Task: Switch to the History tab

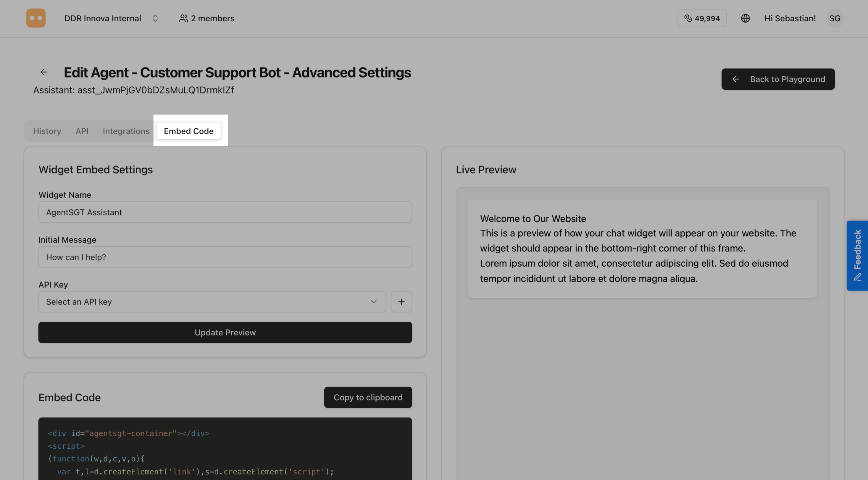Action: (47, 131)
